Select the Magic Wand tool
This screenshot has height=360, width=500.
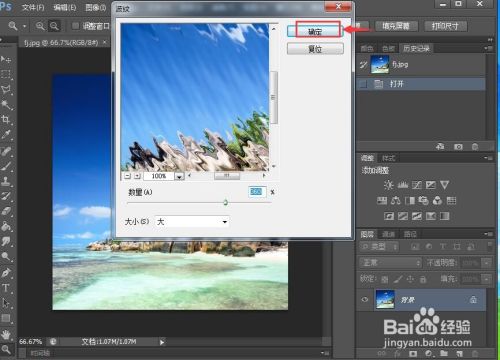(6, 105)
